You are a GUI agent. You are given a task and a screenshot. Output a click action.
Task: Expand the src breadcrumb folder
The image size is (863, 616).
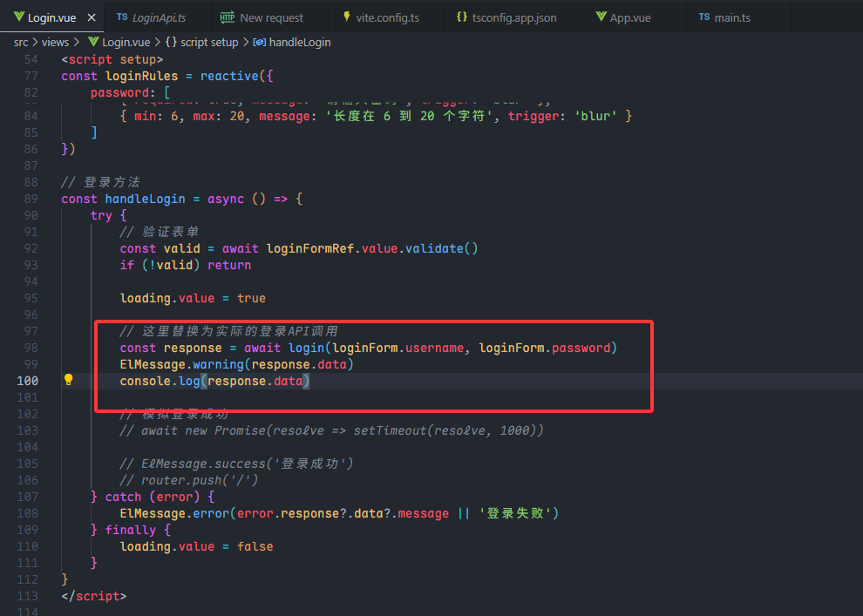21,42
